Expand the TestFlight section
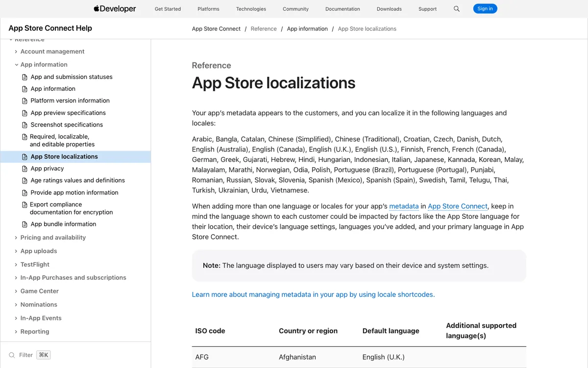 point(16,264)
